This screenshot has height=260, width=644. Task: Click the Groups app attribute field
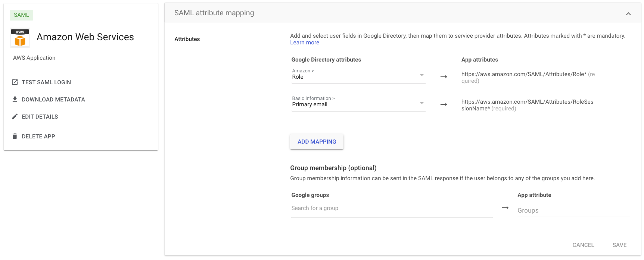573,210
